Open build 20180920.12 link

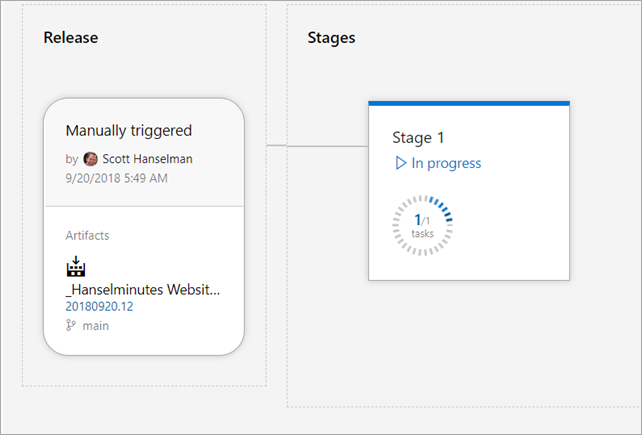99,306
